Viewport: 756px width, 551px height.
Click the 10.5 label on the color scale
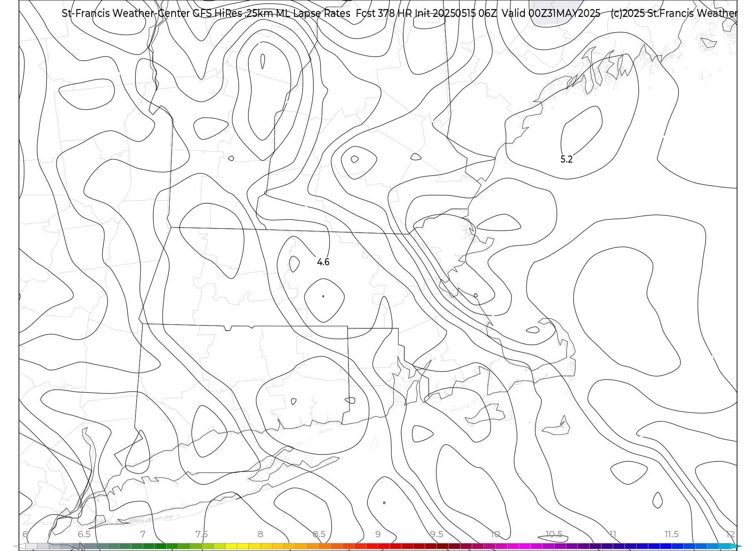point(554,534)
